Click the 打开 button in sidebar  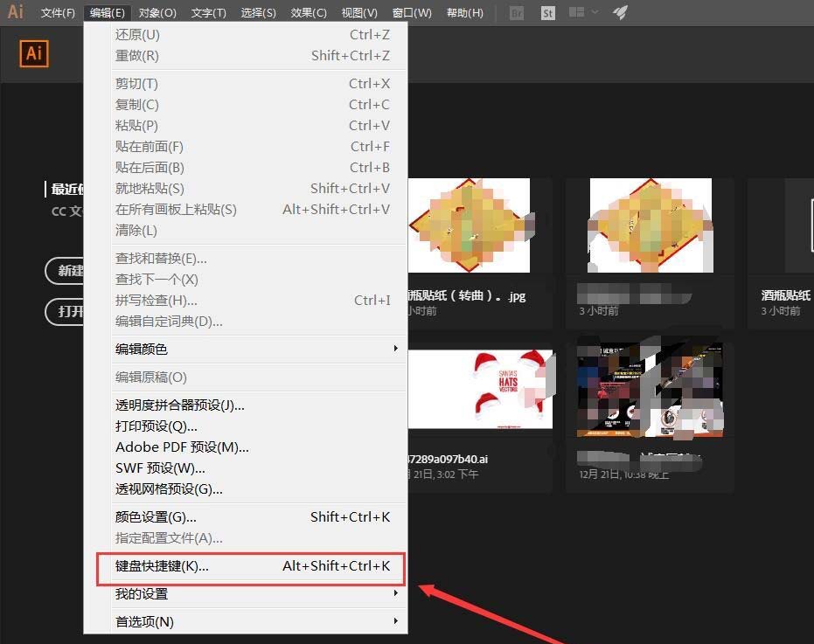(x=67, y=312)
